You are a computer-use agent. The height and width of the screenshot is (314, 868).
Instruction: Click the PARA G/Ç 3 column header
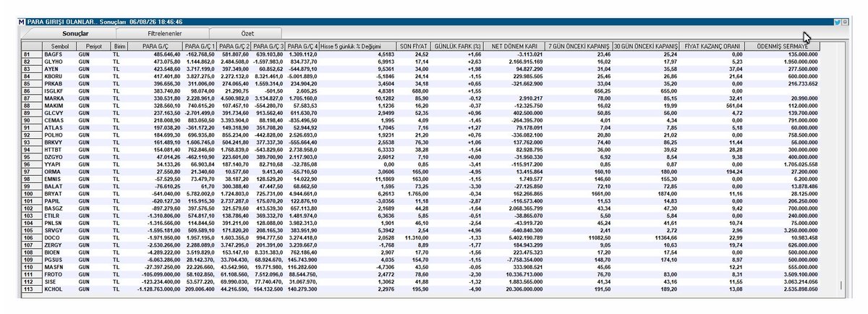(268, 46)
